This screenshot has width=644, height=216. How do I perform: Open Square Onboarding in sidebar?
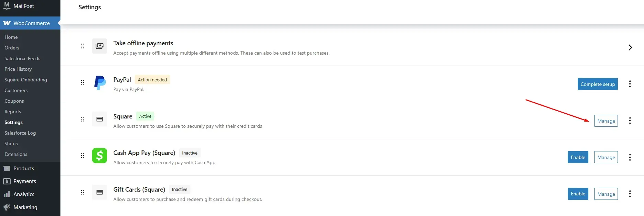tap(26, 80)
